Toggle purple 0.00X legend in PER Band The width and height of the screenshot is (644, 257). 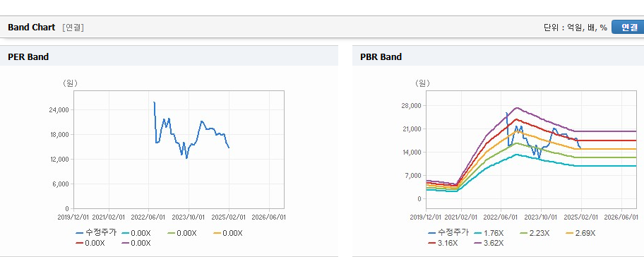136,243
